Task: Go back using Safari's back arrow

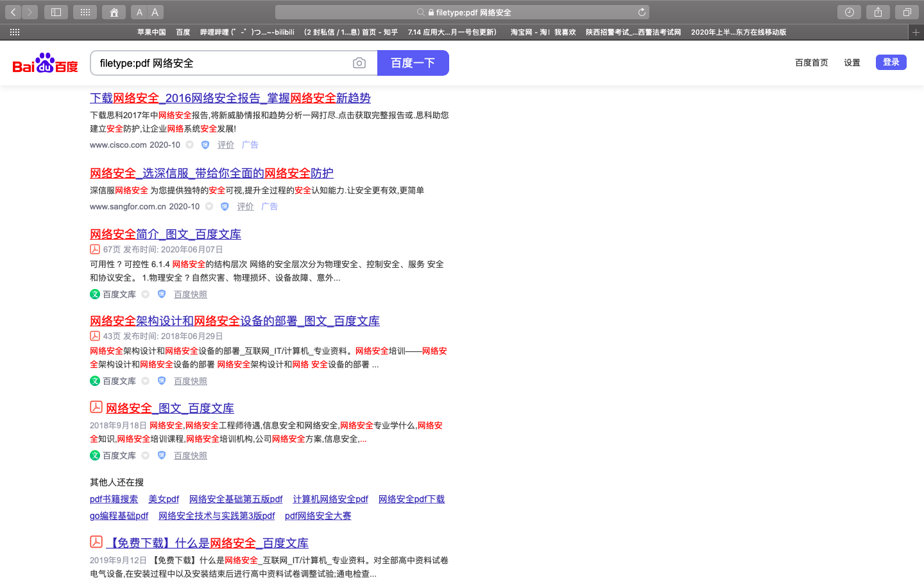Action: click(x=13, y=12)
